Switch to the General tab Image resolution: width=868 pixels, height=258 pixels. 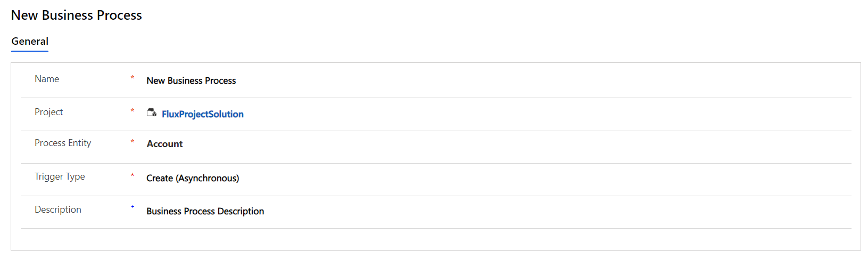pyautogui.click(x=30, y=42)
